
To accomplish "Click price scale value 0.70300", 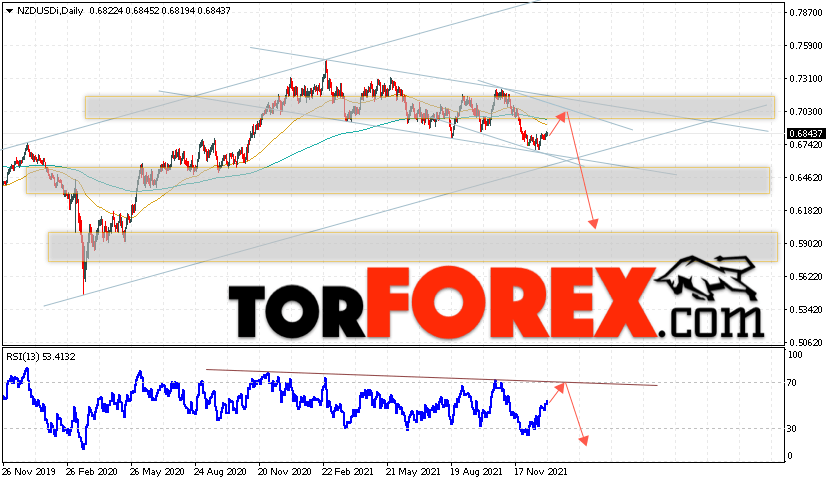I will pos(806,112).
